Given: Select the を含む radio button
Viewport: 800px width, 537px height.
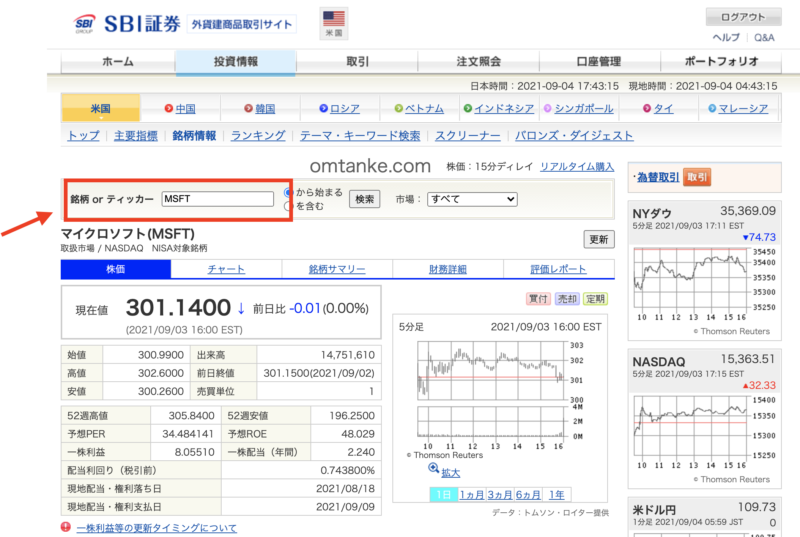Looking at the screenshot, I should (288, 206).
